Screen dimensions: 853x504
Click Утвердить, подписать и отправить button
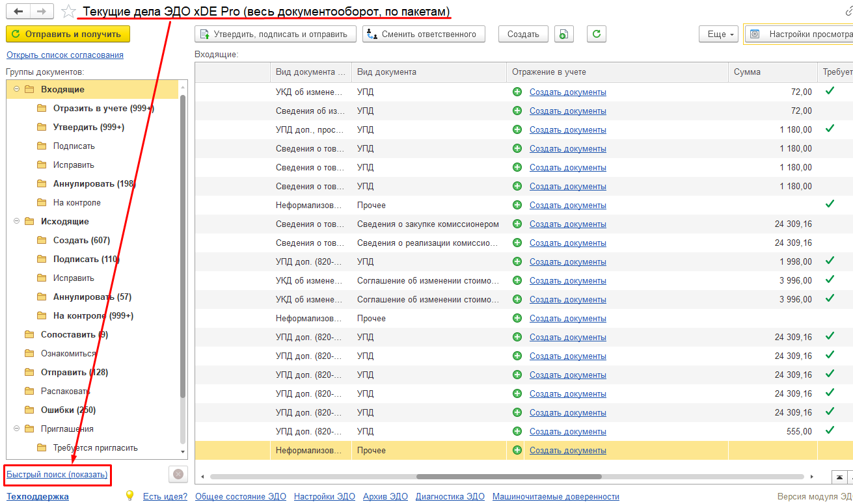[x=276, y=34]
